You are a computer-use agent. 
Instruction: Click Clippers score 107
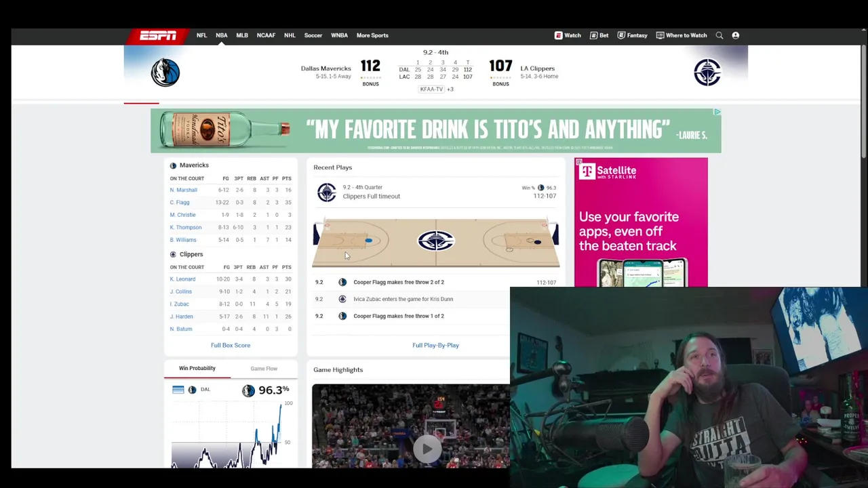500,66
